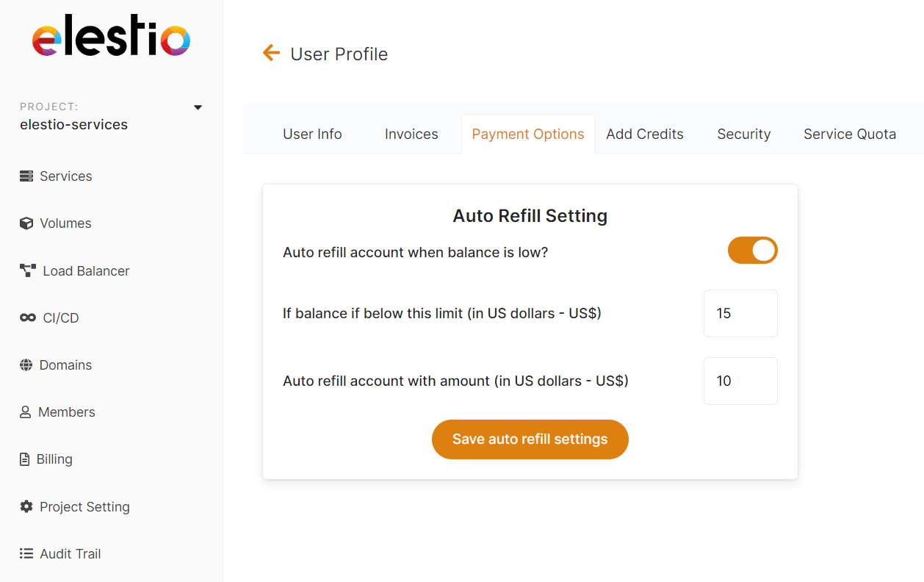This screenshot has width=924, height=582.
Task: Open the Security tab
Action: [x=743, y=134]
